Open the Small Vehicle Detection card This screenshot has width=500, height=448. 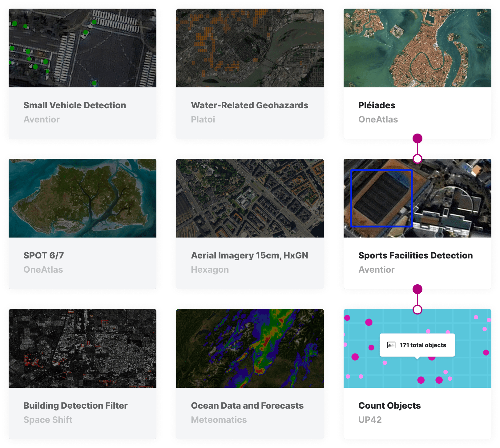tap(75, 105)
